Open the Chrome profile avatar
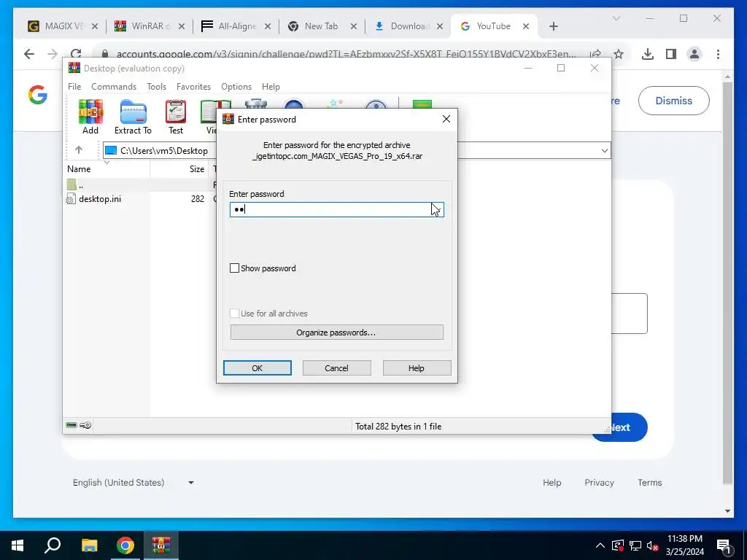747x560 pixels. pos(694,54)
